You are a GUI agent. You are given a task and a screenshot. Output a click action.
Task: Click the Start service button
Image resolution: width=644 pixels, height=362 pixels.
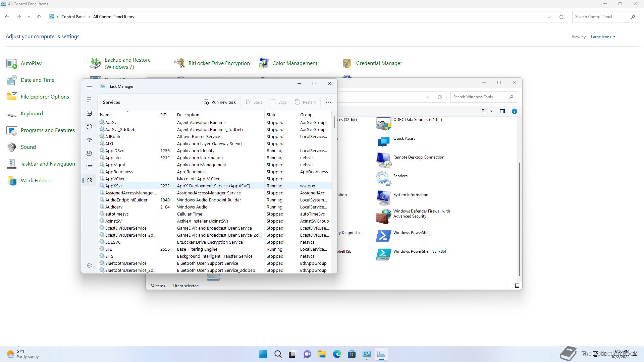click(x=254, y=102)
